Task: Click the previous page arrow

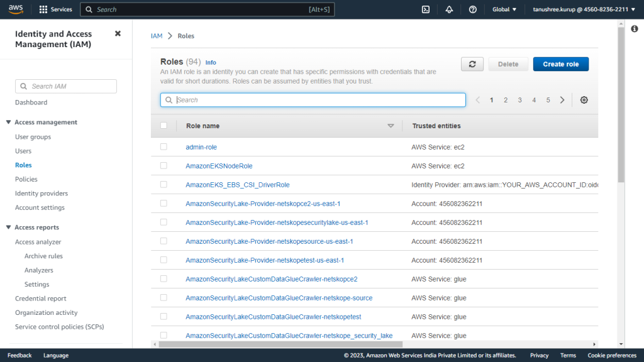Action: coord(477,100)
